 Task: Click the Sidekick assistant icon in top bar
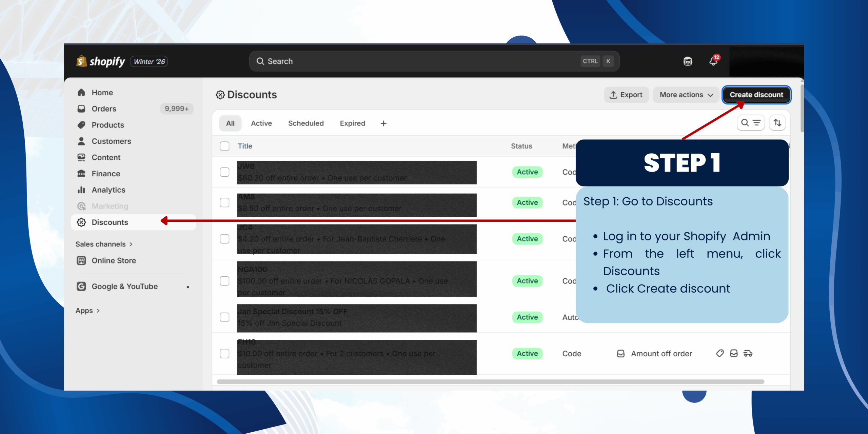click(688, 61)
